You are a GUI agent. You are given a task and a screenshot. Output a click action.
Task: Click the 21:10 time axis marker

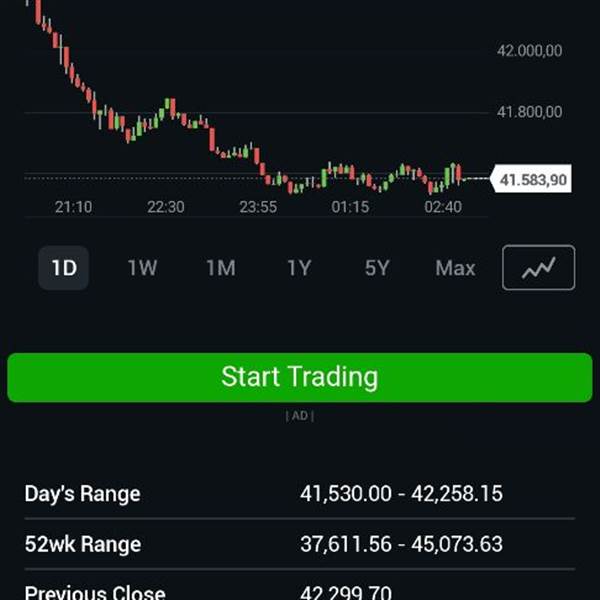coord(73,207)
